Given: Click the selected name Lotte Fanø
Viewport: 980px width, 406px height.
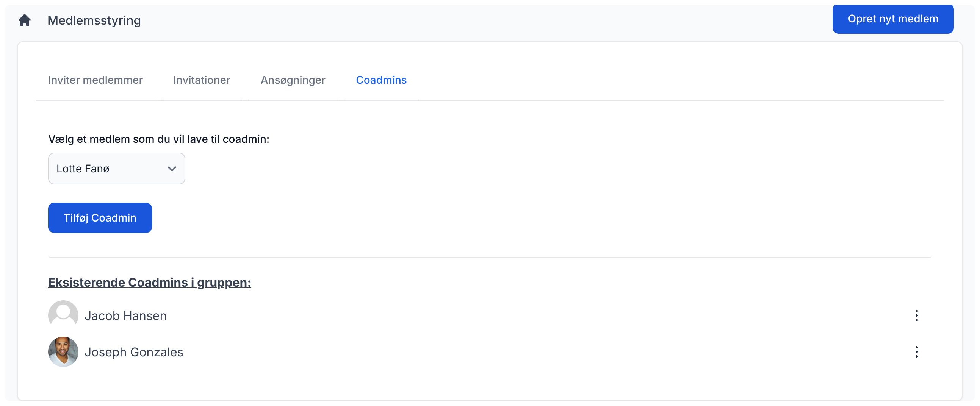Looking at the screenshot, I should [x=83, y=169].
